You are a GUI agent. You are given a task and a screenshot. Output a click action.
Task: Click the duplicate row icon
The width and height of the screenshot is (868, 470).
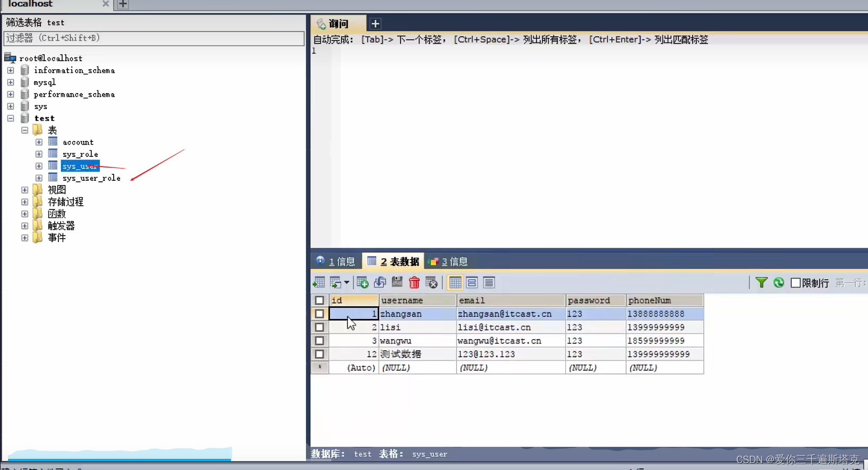click(x=380, y=282)
